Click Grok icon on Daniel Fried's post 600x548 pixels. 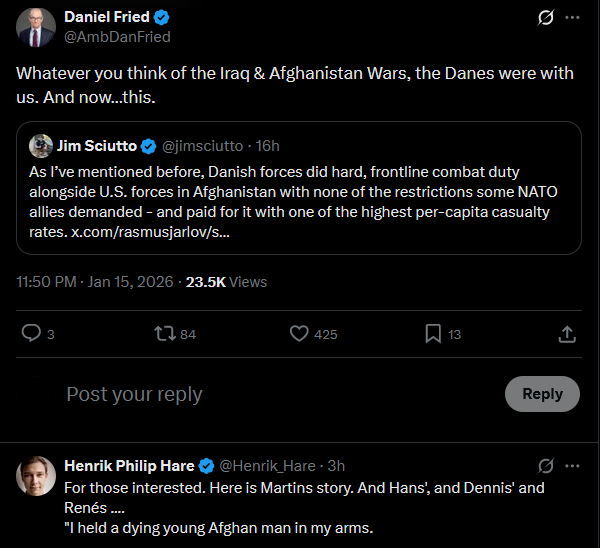(546, 18)
